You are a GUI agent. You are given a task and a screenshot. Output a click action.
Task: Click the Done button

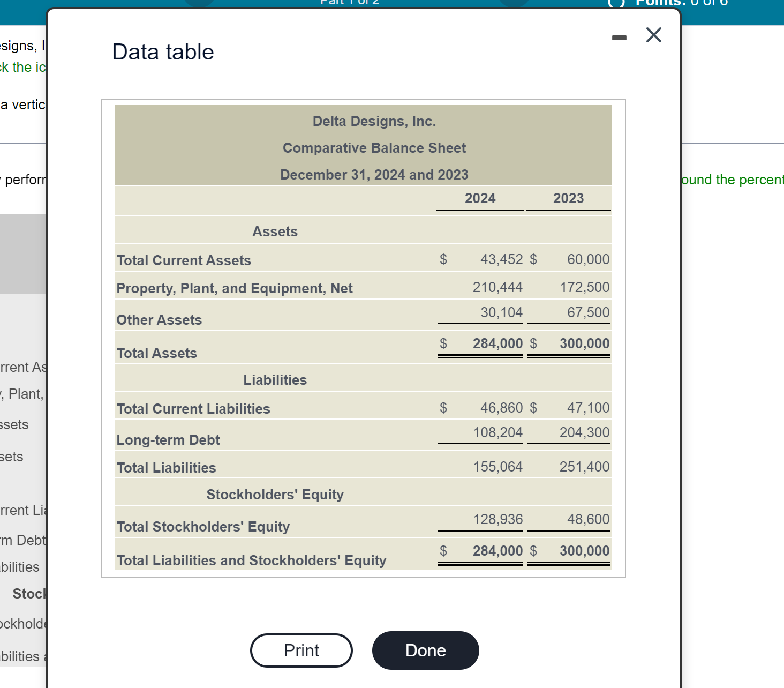pos(425,650)
